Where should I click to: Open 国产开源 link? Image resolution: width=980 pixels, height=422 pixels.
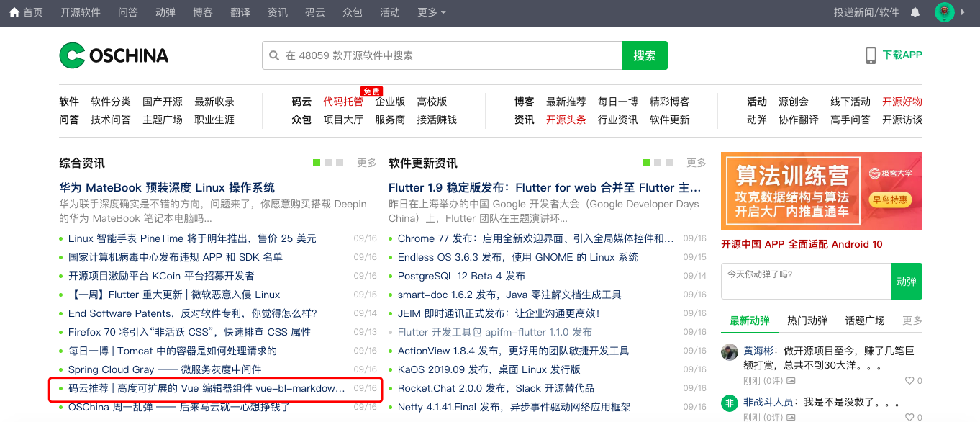click(x=163, y=102)
